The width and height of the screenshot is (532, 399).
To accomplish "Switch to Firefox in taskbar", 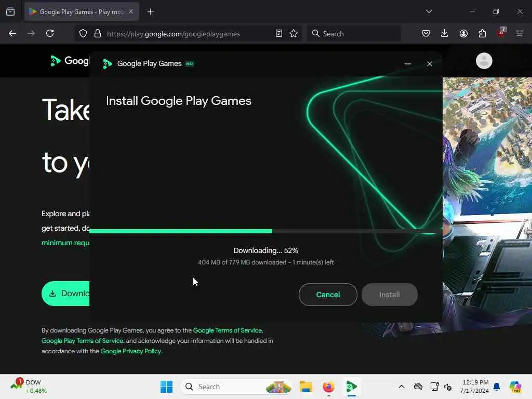I will click(x=328, y=387).
